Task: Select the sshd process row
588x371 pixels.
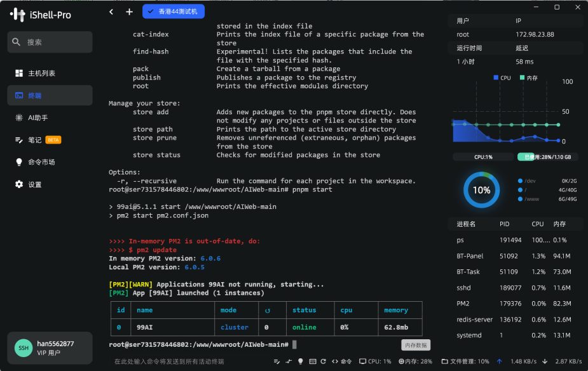Action: coord(514,288)
